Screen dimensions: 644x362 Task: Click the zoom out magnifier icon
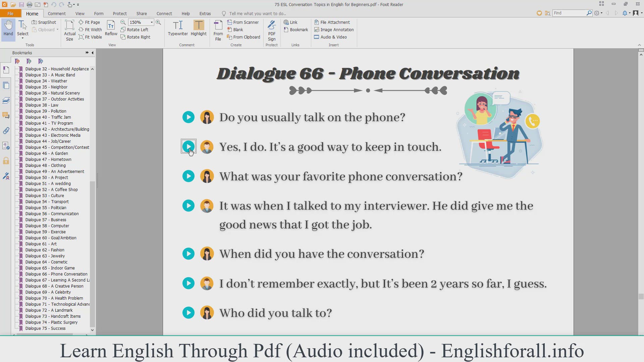[123, 22]
